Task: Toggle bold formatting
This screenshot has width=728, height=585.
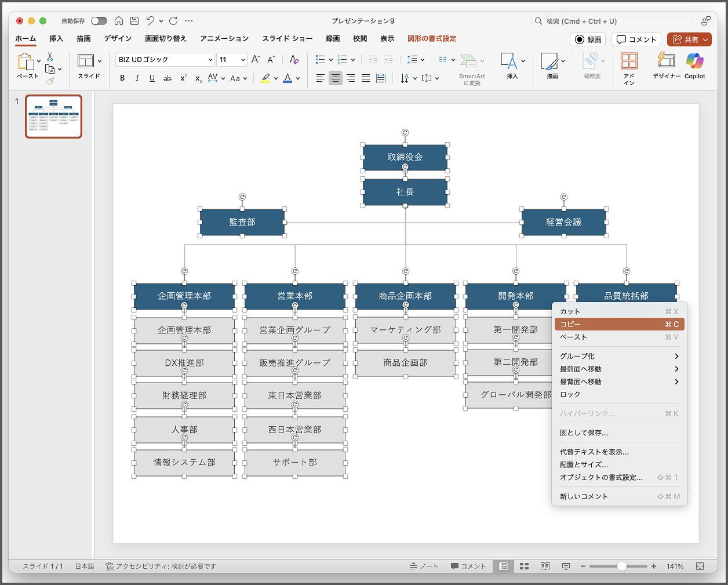Action: coord(122,78)
